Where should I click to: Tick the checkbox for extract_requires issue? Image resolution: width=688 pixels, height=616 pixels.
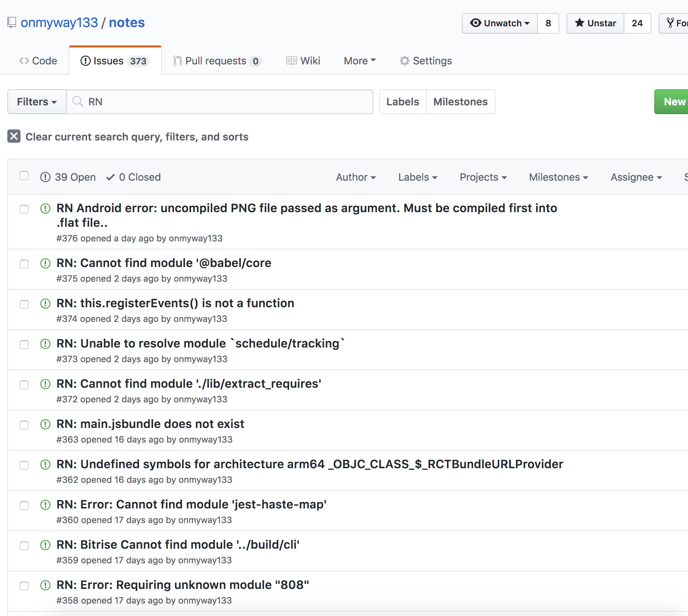pos(24,385)
